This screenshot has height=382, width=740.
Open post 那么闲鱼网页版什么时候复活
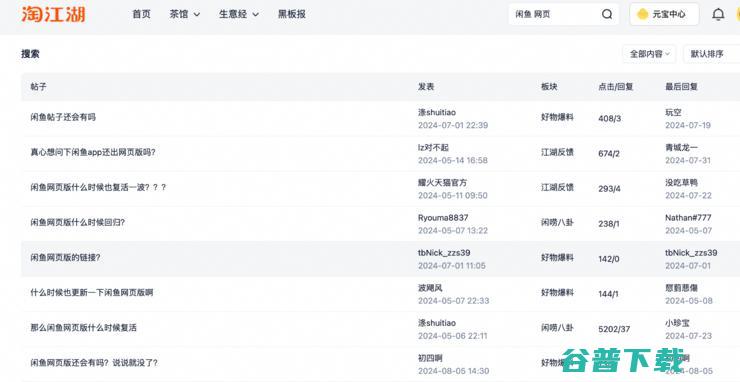tap(84, 327)
